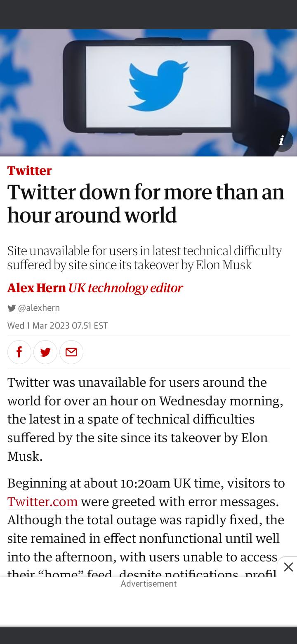297x644 pixels.
Task: Share the article on Twitter
Action: 45,352
